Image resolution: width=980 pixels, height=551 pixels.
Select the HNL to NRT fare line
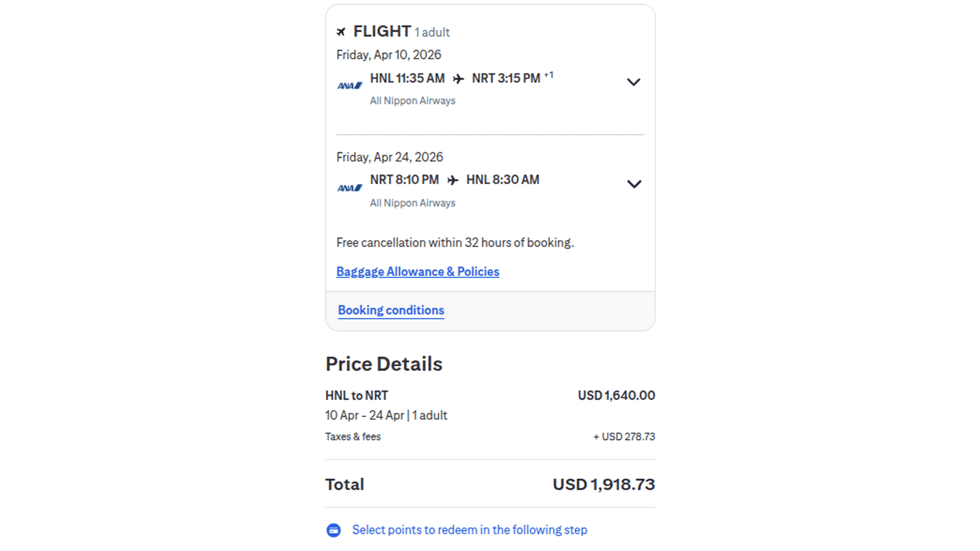357,395
